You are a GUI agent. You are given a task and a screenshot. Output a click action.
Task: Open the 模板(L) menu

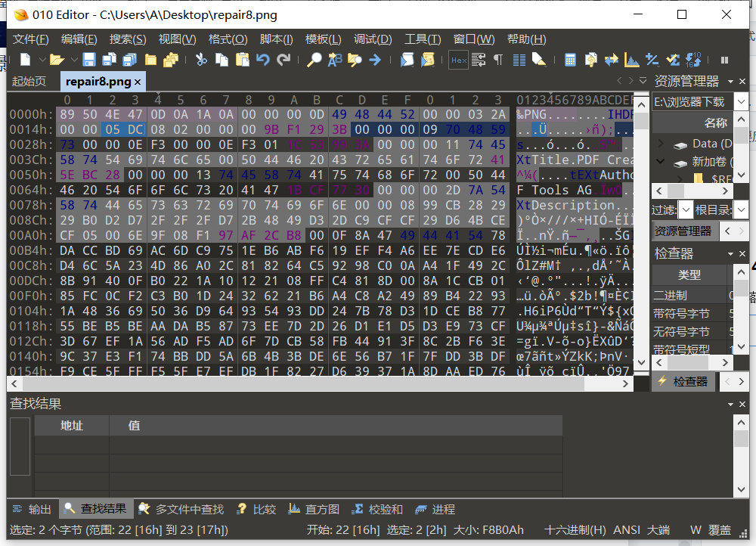(x=323, y=39)
